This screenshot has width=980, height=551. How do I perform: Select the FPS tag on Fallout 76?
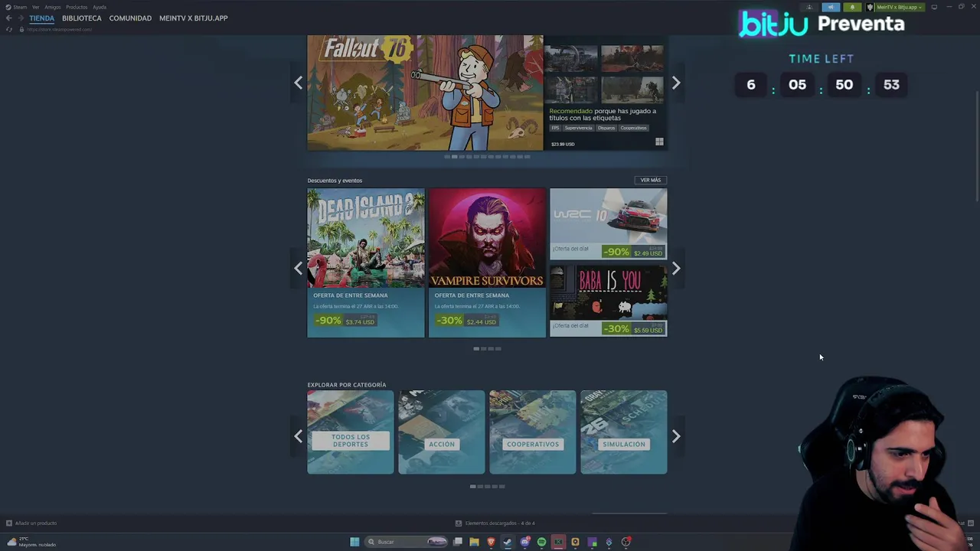pyautogui.click(x=555, y=128)
